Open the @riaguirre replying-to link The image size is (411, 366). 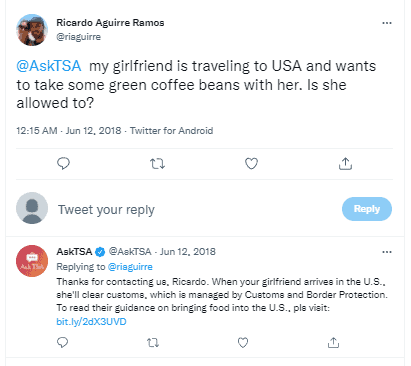coord(130,267)
